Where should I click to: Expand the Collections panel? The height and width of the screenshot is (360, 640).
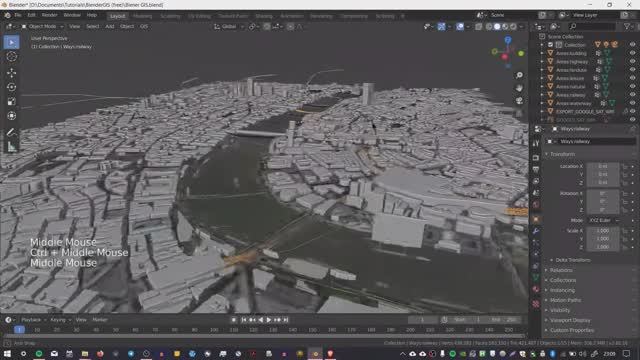tap(563, 280)
